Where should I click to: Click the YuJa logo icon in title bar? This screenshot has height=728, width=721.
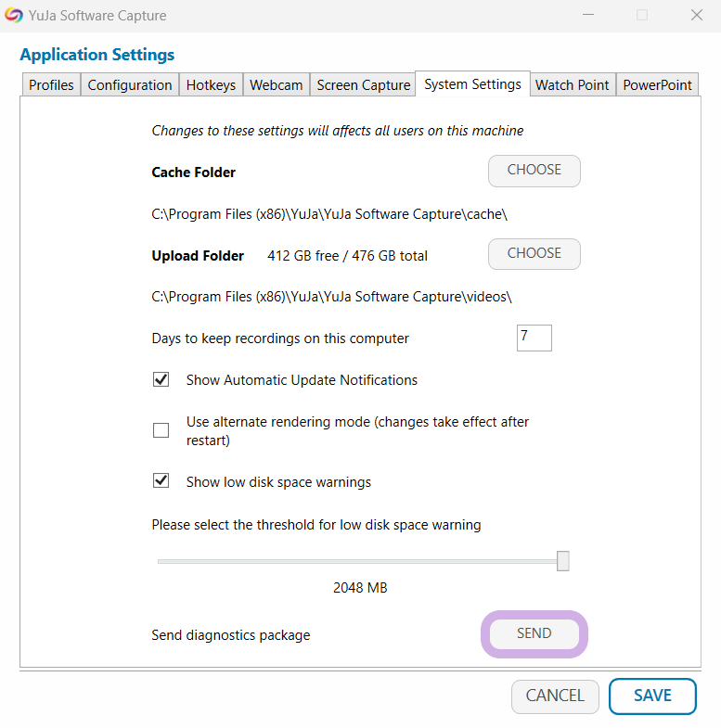click(15, 16)
